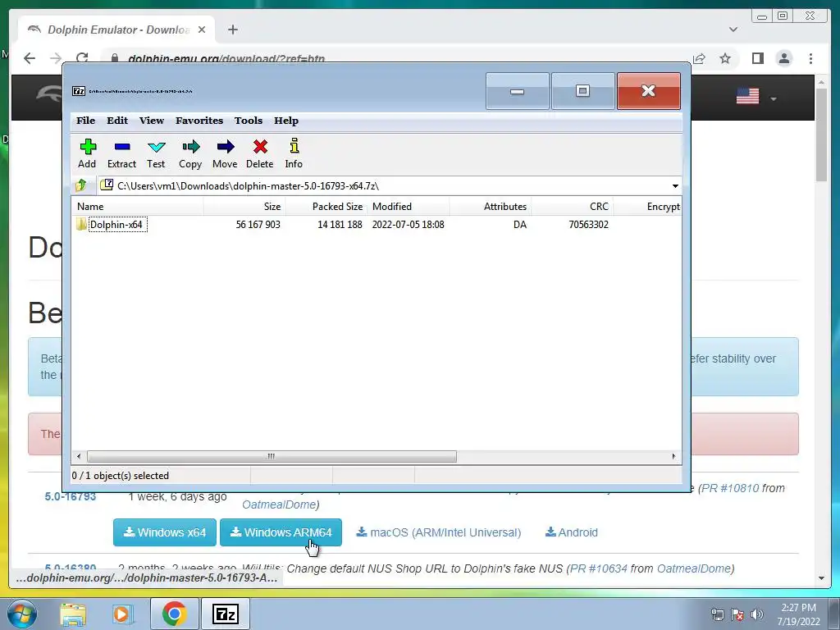Toggle Chrome's side panel icon
840x630 pixels.
coord(757,58)
